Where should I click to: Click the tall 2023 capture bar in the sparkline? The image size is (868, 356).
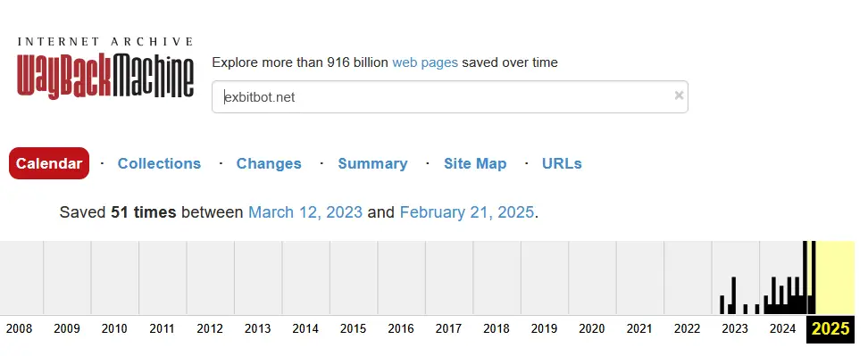click(733, 295)
